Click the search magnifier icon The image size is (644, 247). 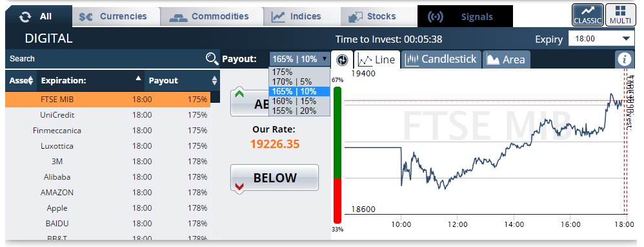click(x=212, y=59)
